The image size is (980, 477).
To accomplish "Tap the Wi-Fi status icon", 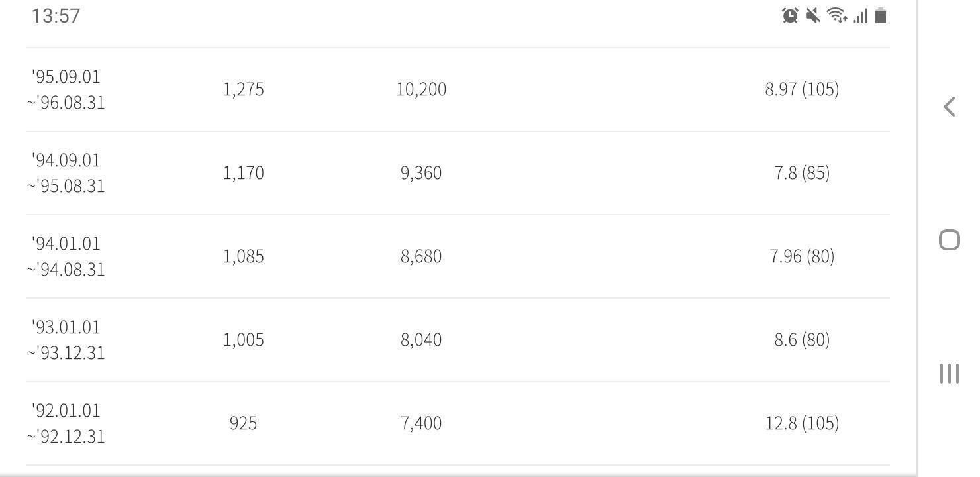I will point(837,15).
